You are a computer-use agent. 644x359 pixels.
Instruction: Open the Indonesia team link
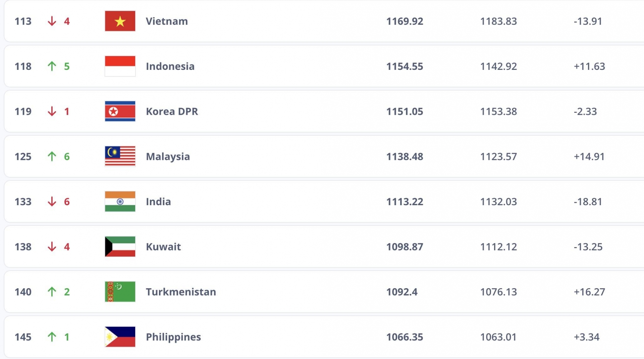[x=170, y=66]
